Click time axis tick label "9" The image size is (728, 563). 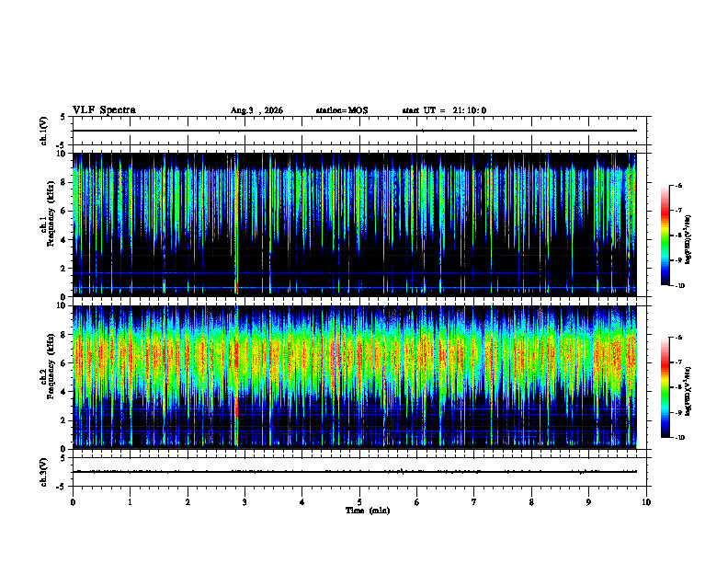point(588,502)
